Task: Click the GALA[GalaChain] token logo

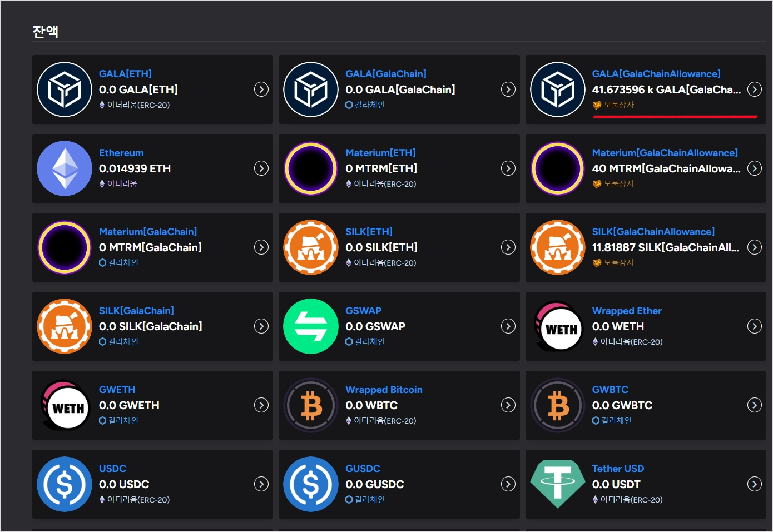Action: (x=311, y=90)
